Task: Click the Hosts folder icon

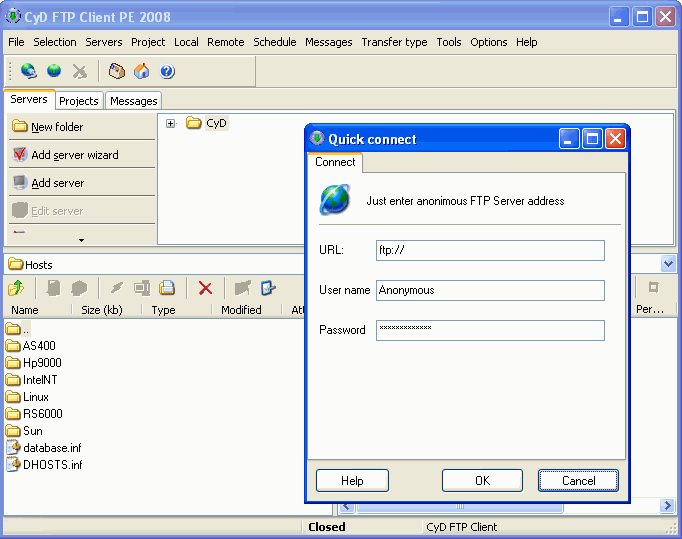Action: pos(16,264)
